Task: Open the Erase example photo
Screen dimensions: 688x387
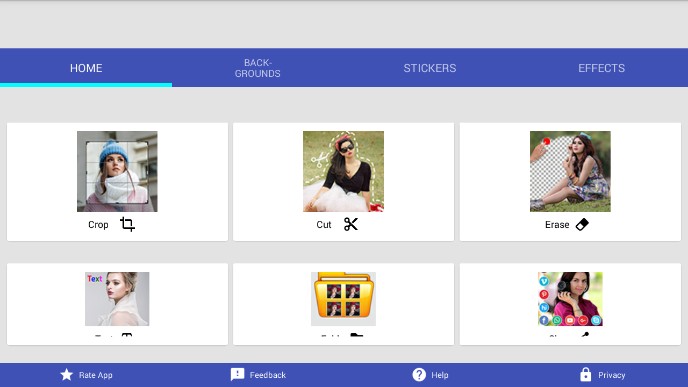Action: tap(570, 172)
